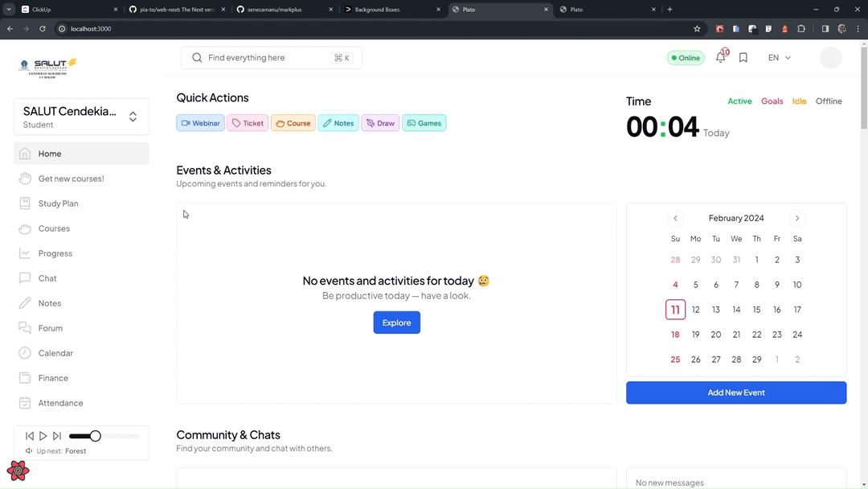Screen dimensions: 868x489
Task: Open the React Query devtools flower icon
Action: tap(18, 471)
